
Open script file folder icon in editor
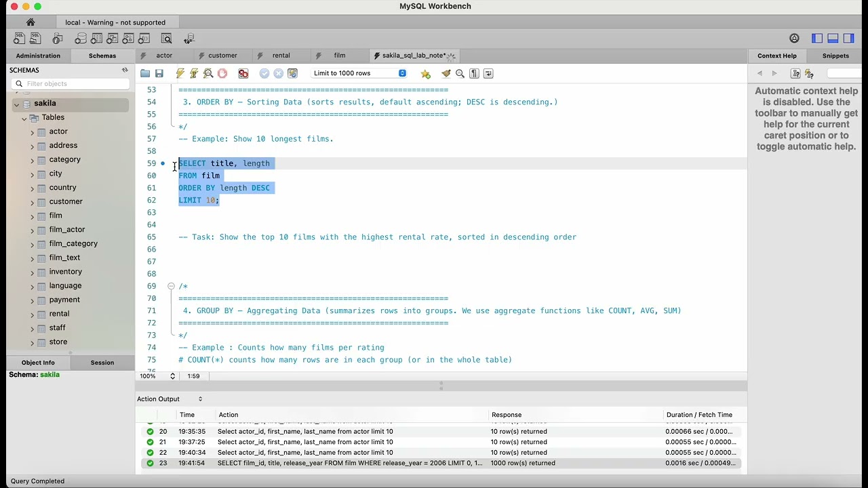click(145, 73)
